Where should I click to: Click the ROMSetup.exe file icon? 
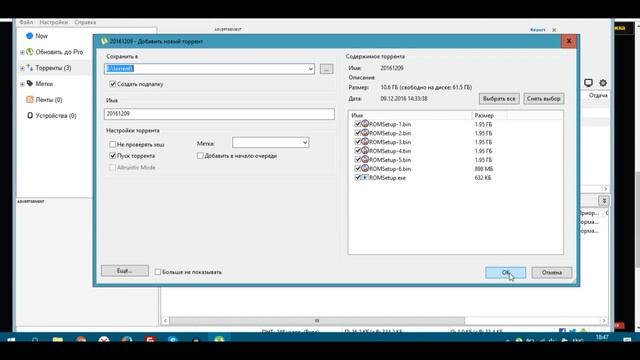pyautogui.click(x=365, y=177)
